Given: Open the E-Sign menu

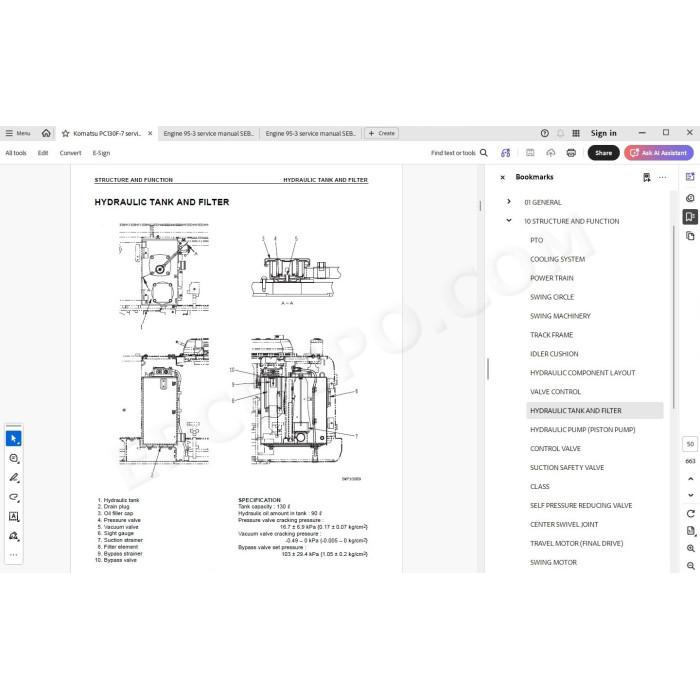Looking at the screenshot, I should [x=101, y=153].
